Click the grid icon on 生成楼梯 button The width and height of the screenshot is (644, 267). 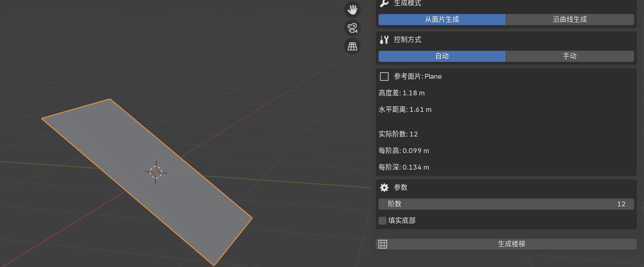(383, 244)
